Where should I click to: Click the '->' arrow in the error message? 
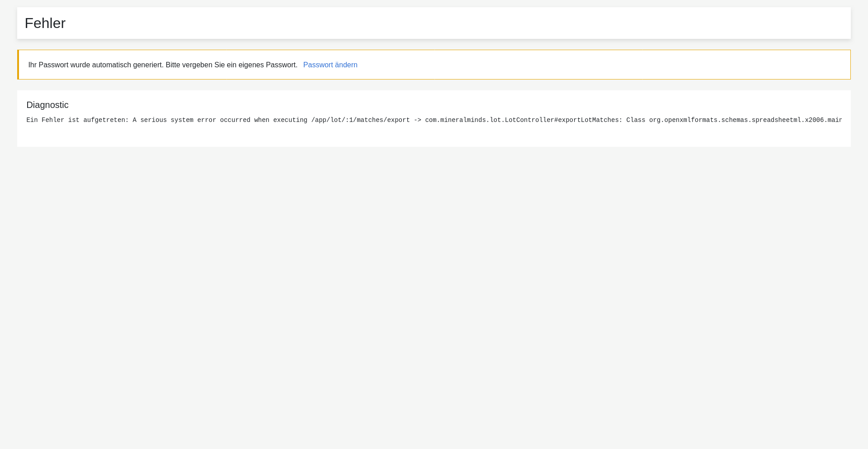tap(417, 120)
